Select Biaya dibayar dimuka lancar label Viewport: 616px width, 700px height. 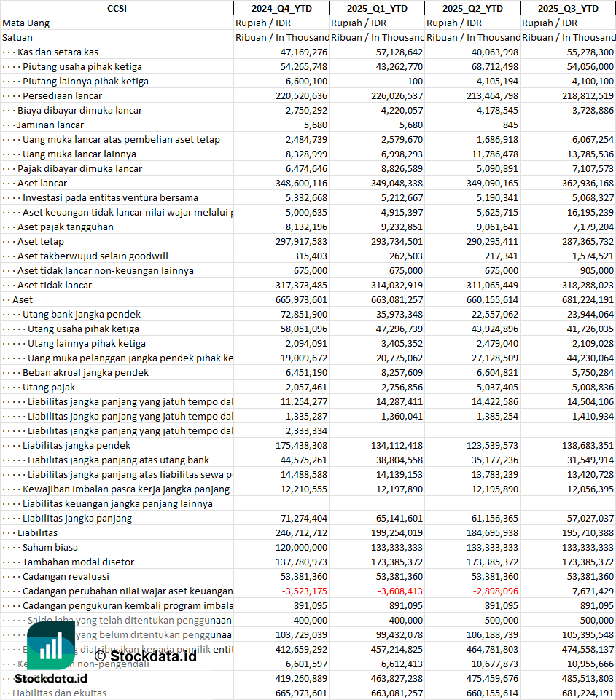click(79, 110)
